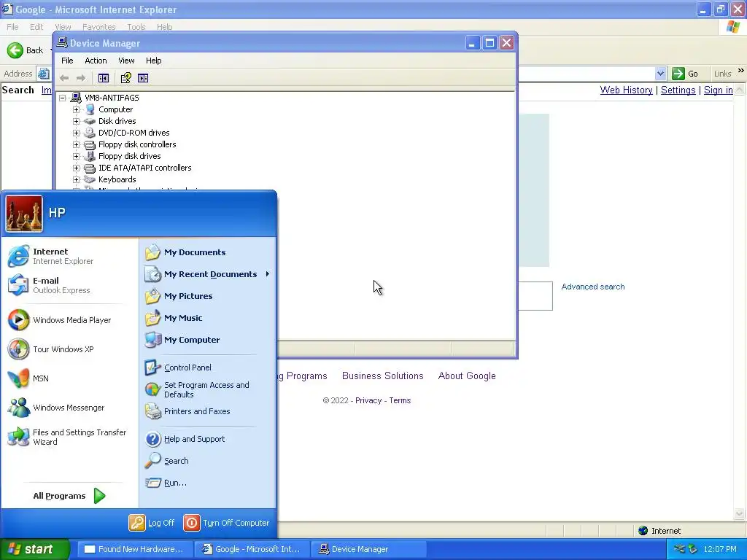747x560 pixels.
Task: Open All Programs menu
Action: (69, 496)
